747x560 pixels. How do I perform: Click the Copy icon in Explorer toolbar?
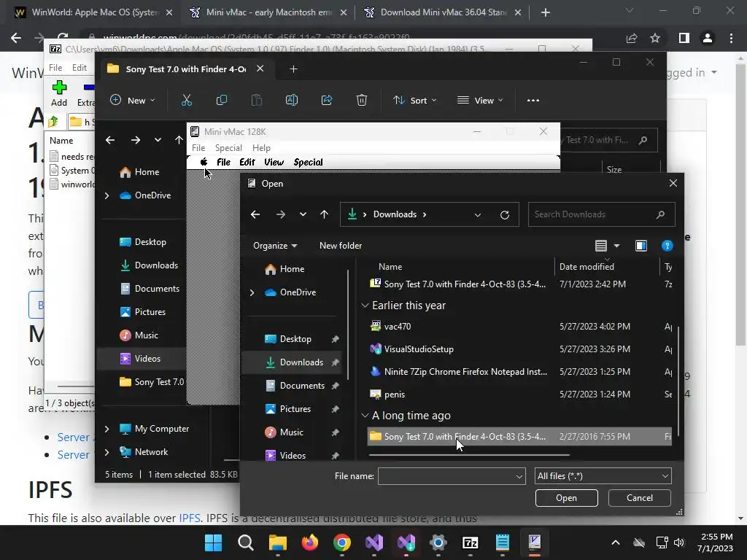(222, 101)
